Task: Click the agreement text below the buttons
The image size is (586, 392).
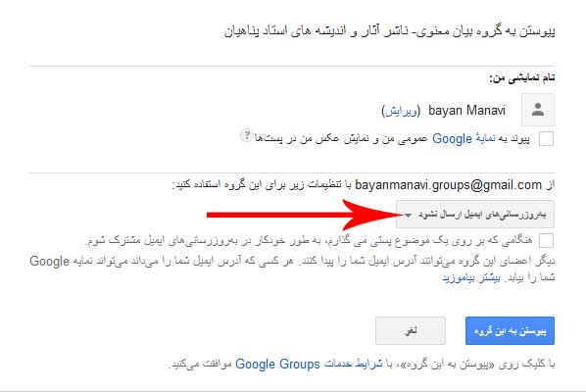Action: click(362, 364)
